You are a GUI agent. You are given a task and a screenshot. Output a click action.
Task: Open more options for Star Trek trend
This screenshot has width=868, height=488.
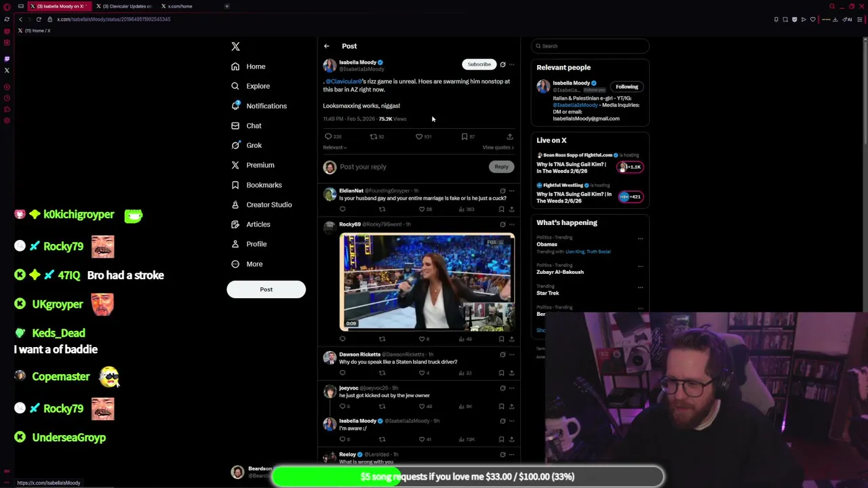coord(640,287)
